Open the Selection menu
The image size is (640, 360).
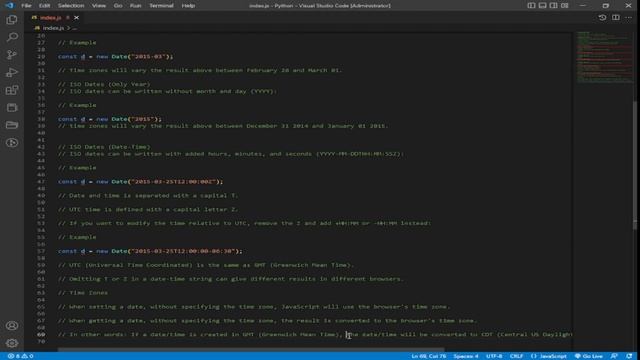pyautogui.click(x=71, y=5)
